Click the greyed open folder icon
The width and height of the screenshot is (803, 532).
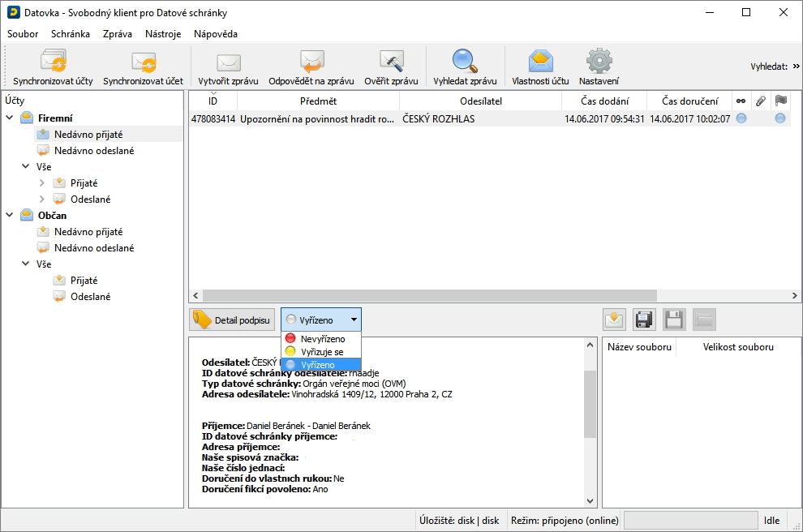click(x=704, y=320)
